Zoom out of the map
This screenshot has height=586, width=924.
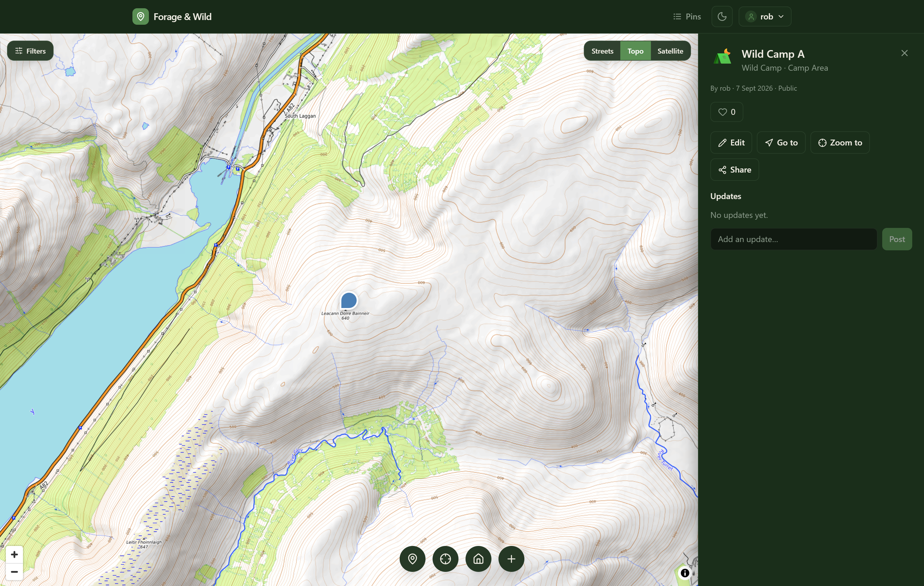14,572
